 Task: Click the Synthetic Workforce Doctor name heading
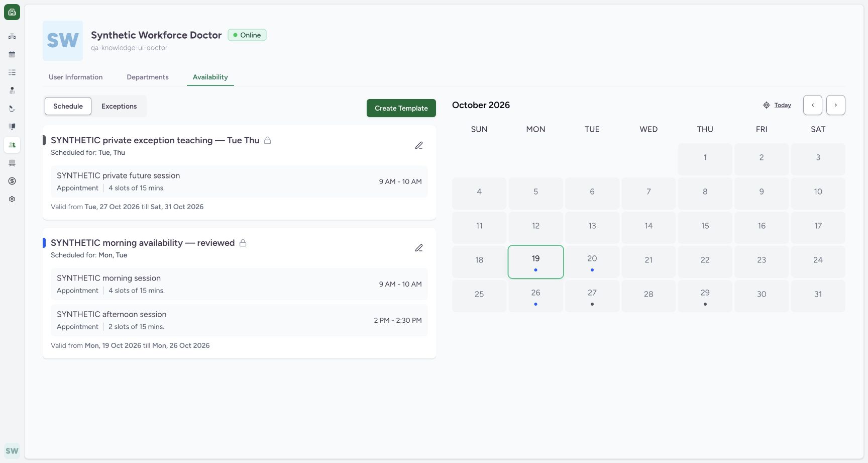click(156, 35)
